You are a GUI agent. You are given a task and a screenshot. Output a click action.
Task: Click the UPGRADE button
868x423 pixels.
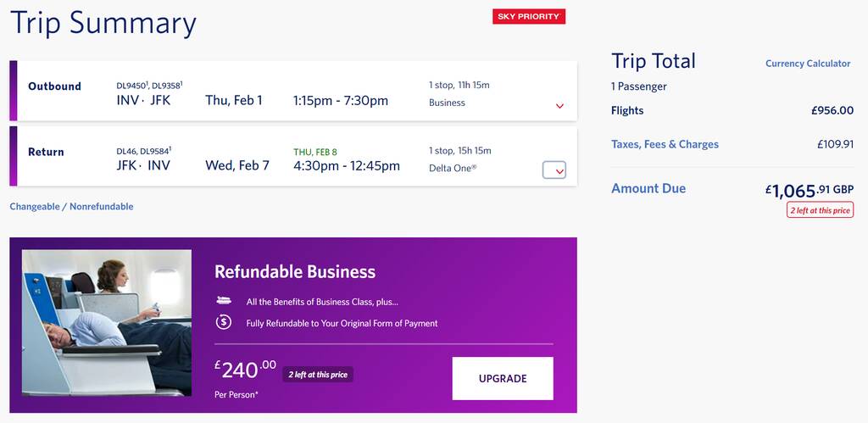click(503, 378)
